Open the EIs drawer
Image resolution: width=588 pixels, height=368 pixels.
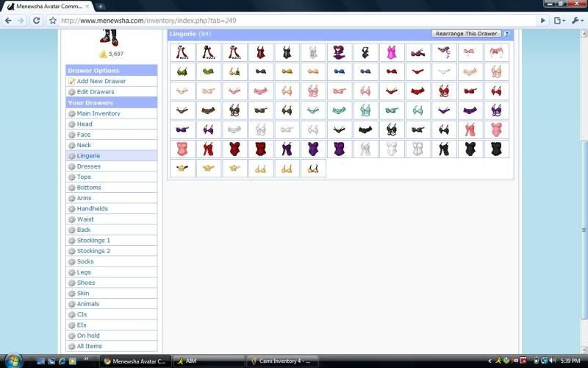tap(82, 325)
